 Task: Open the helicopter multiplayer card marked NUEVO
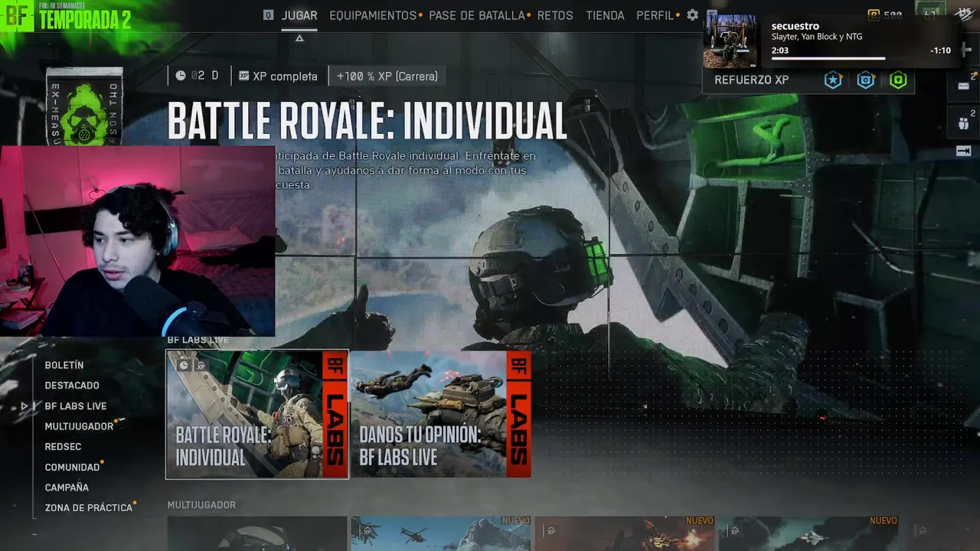click(441, 533)
